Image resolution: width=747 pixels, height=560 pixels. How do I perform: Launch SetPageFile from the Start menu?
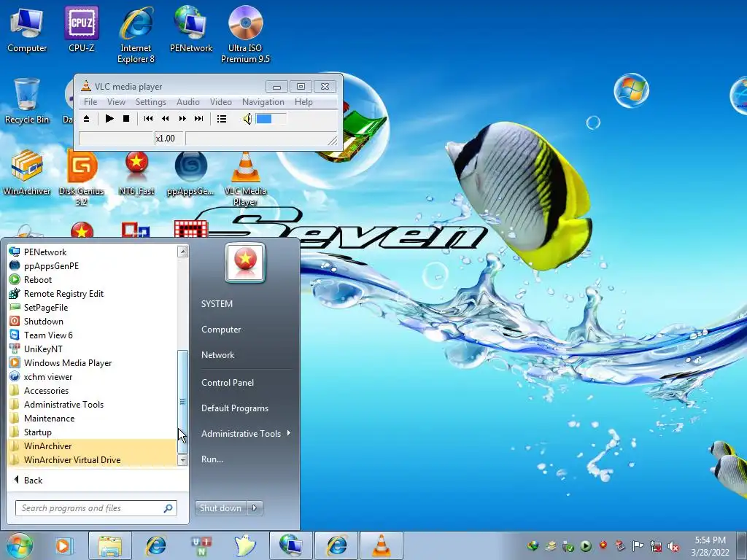click(91, 308)
